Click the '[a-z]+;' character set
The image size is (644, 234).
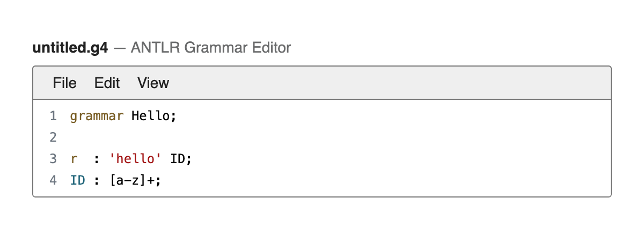135,180
